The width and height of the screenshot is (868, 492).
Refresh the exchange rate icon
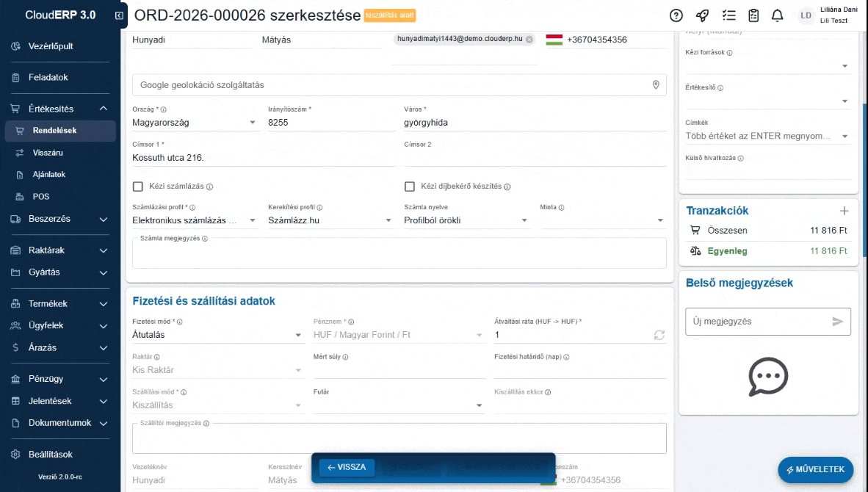tap(659, 335)
